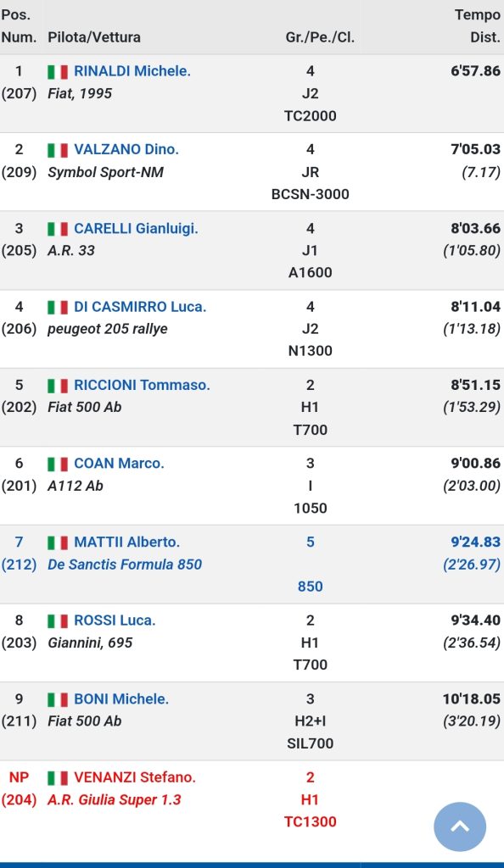Screen dimensions: 504x868
Task: Click the Italian flag beside VENANZI Stefano
Action: [58, 778]
